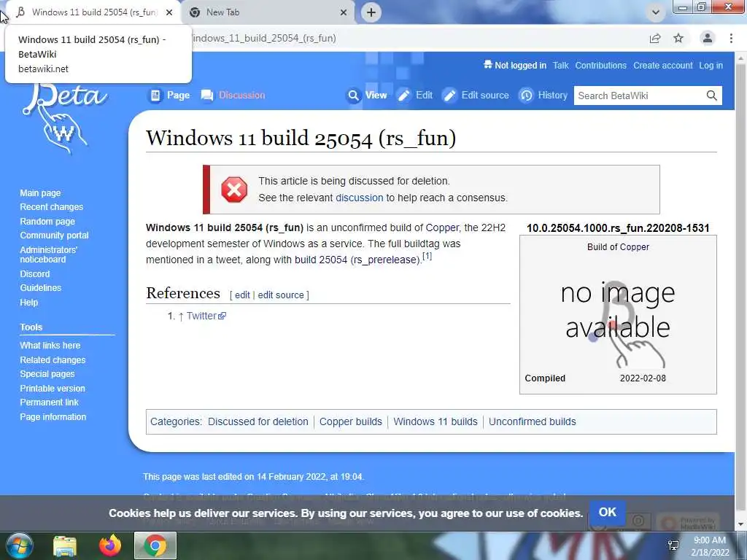Open the Page tab icon

click(155, 96)
